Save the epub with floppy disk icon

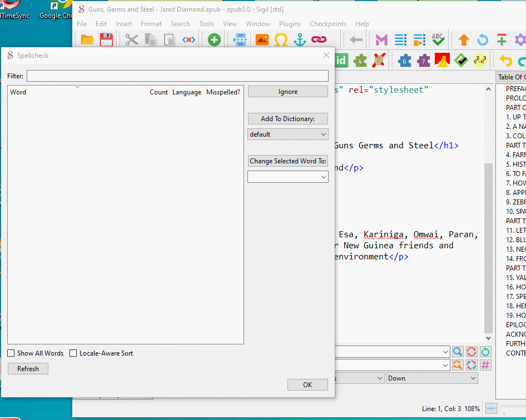[106, 40]
